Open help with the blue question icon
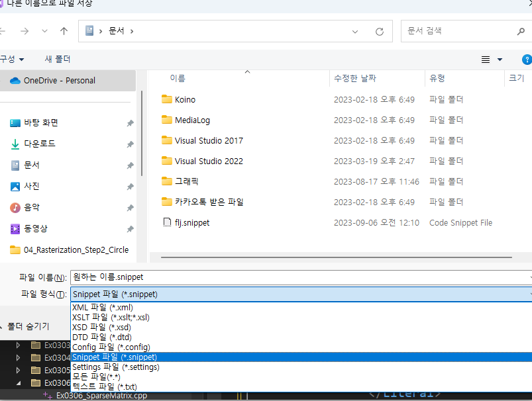The width and height of the screenshot is (532, 401). click(x=527, y=60)
